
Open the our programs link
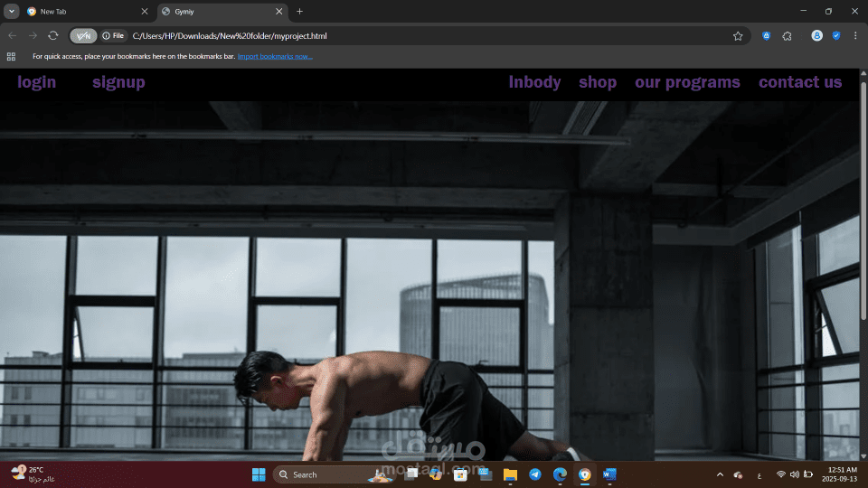point(687,82)
